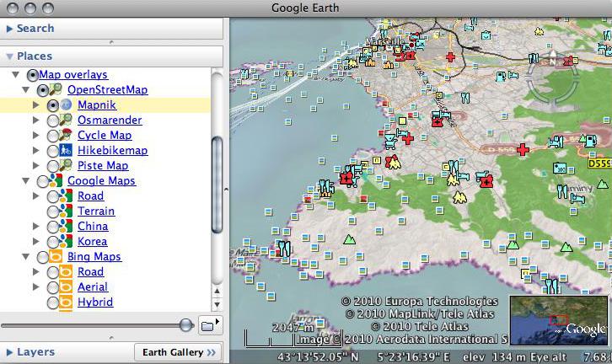Image resolution: width=612 pixels, height=364 pixels.
Task: Click the add folder button icon
Action: [x=210, y=325]
